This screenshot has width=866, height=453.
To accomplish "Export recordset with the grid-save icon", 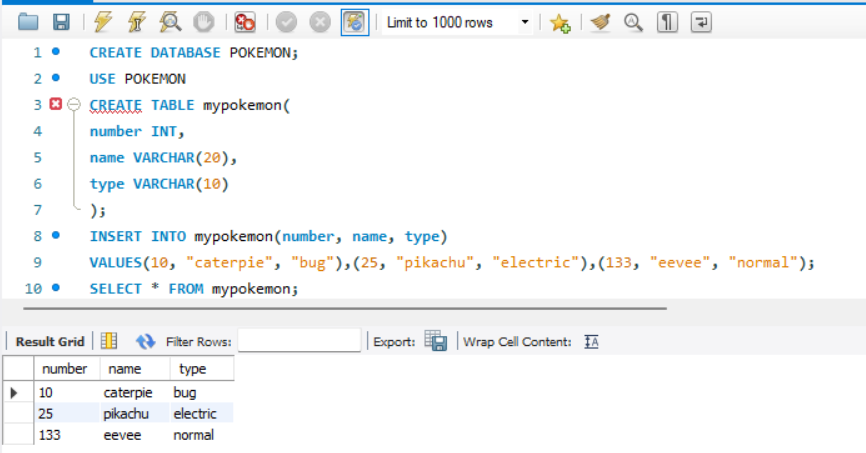I will point(436,341).
